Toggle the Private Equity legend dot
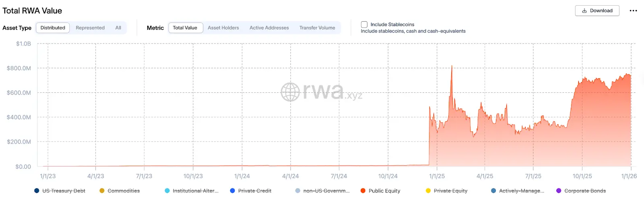The image size is (644, 206). point(428,191)
